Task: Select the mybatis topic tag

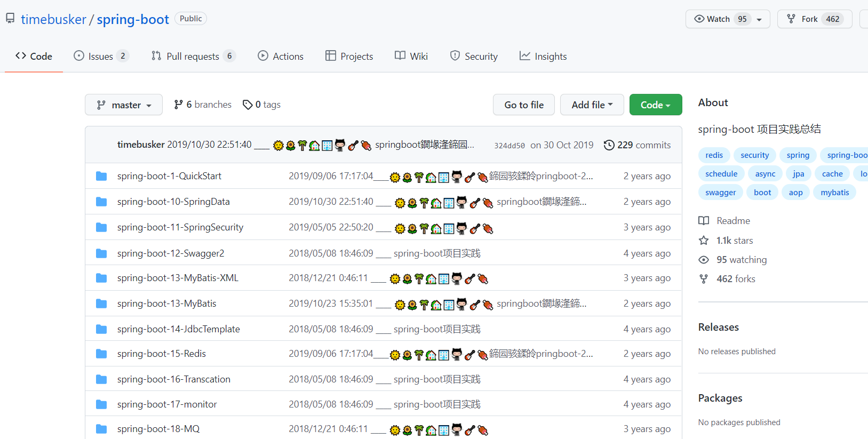Action: (x=834, y=193)
